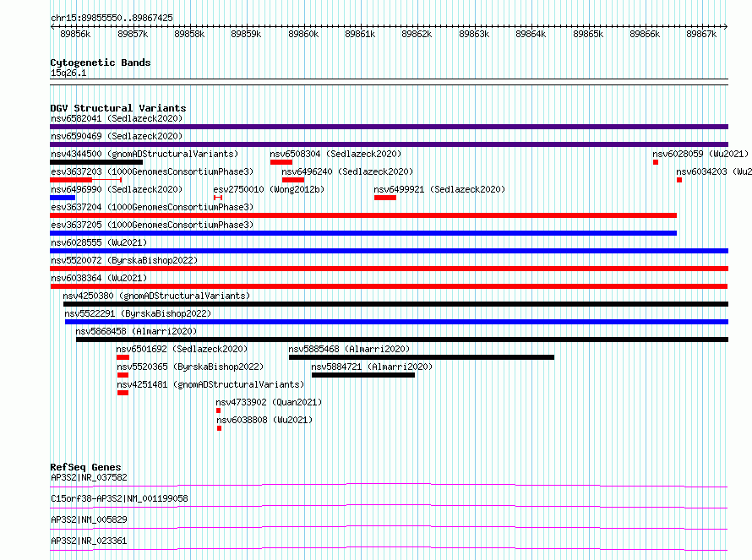Click the red nsv4251481 variant bar
This screenshot has width=752, height=560.
[x=123, y=393]
